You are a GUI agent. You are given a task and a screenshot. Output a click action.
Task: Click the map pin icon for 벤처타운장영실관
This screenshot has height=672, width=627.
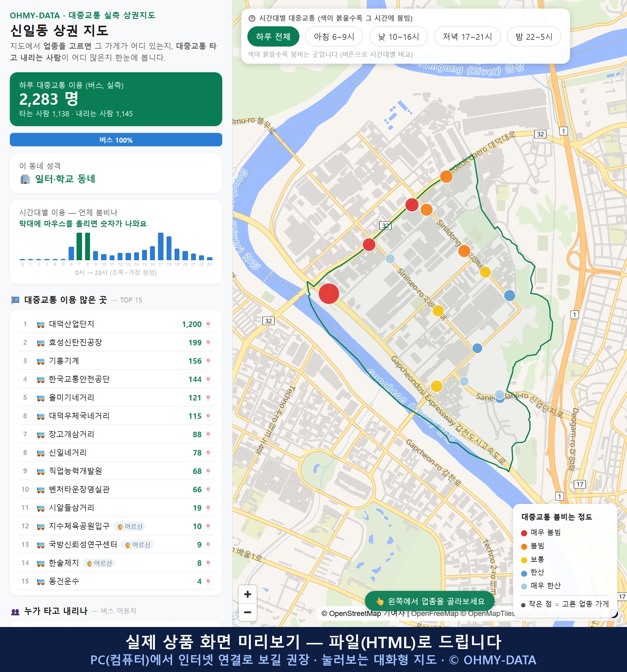coord(208,490)
